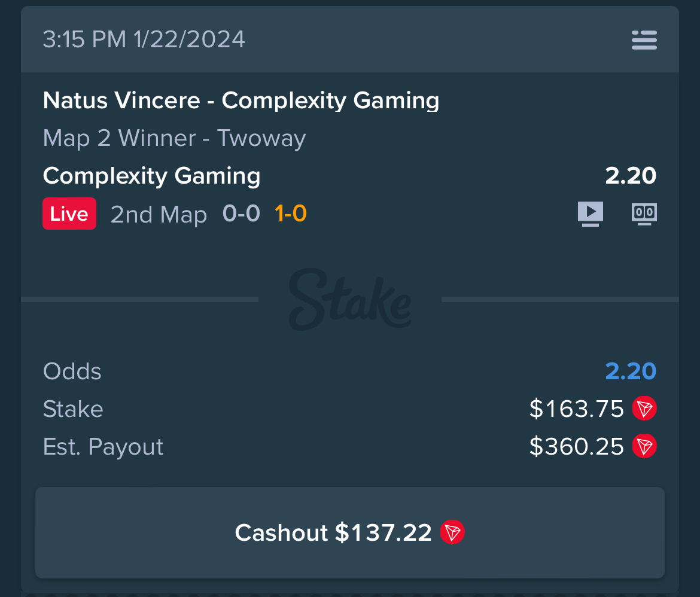
Task: Click the Tron currency icon beside Stake amount
Action: [x=644, y=408]
